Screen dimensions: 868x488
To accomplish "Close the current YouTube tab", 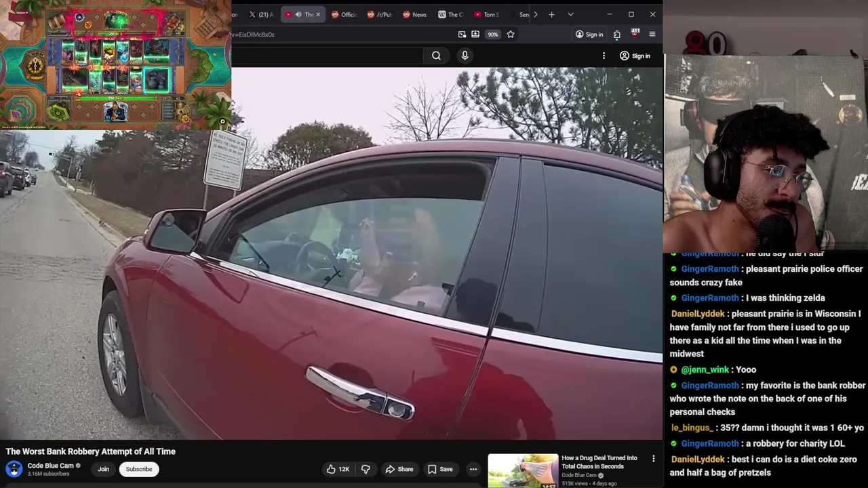I will point(317,14).
